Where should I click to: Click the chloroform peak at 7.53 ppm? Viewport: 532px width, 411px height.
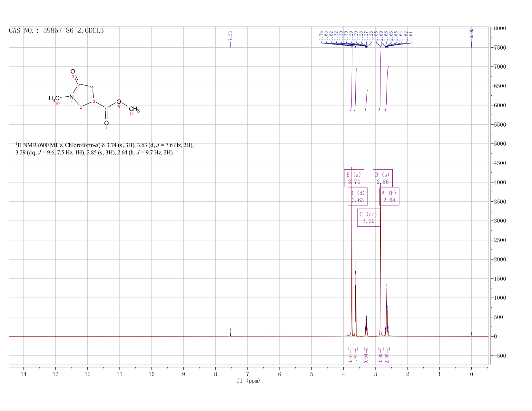coord(231,333)
